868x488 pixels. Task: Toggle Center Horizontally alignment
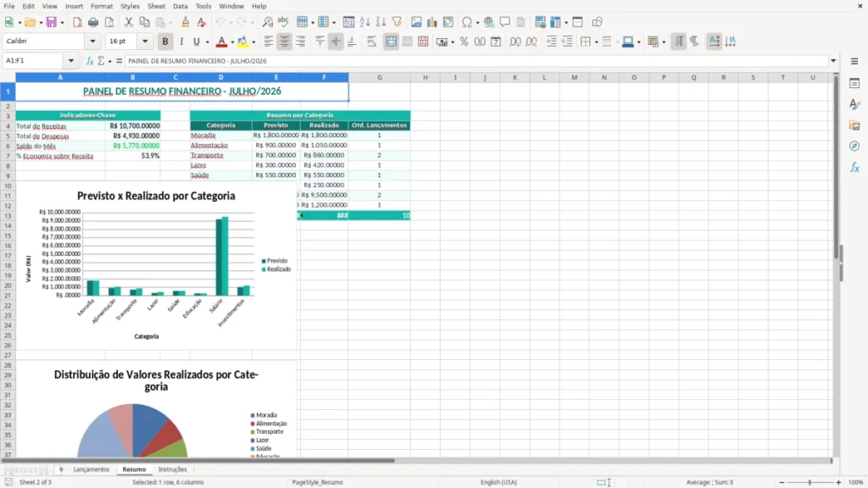point(285,42)
